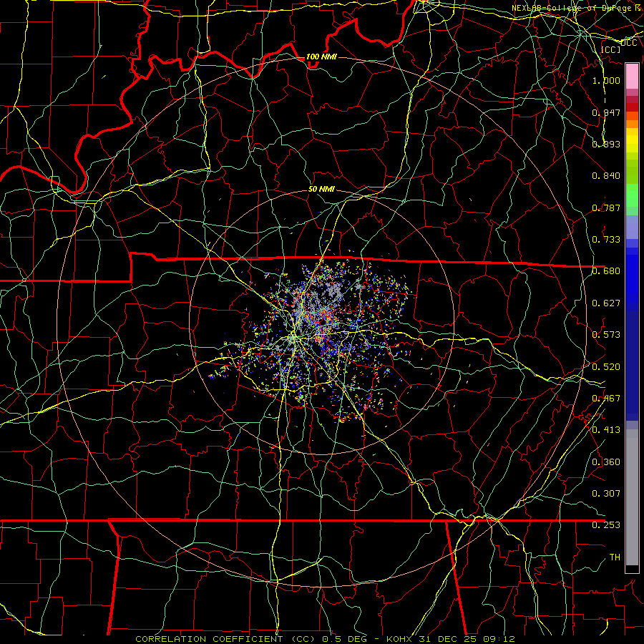Click the 100 NMI range ring label
The height and width of the screenshot is (644, 644).
click(x=321, y=57)
